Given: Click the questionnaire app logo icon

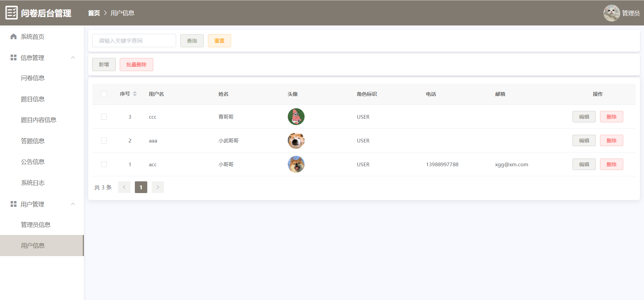Looking at the screenshot, I should [x=11, y=13].
